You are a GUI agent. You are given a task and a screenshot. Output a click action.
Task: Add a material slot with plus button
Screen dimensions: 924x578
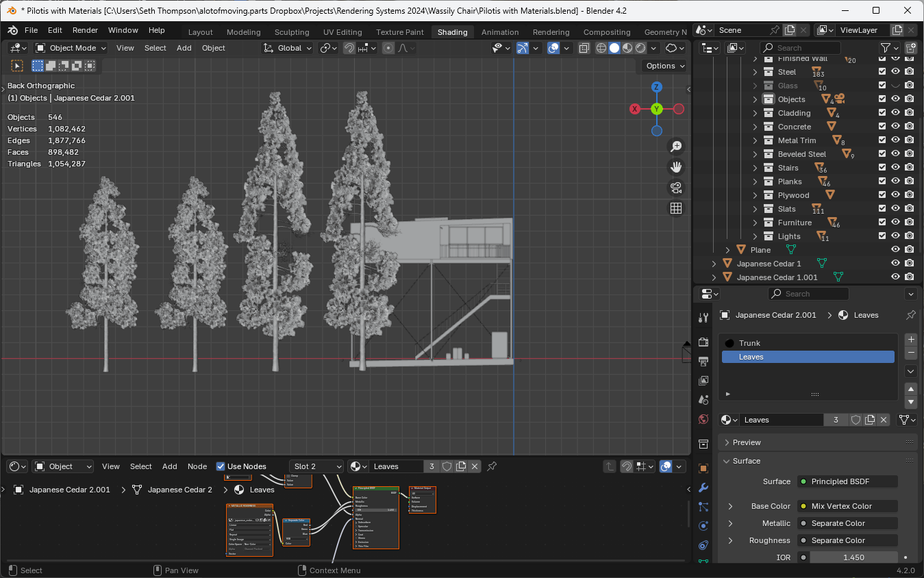coord(910,340)
